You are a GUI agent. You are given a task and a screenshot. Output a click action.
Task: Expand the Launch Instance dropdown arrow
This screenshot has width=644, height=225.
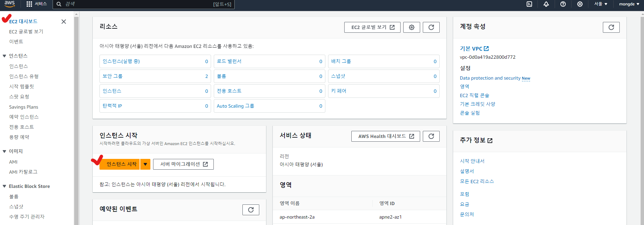point(145,164)
